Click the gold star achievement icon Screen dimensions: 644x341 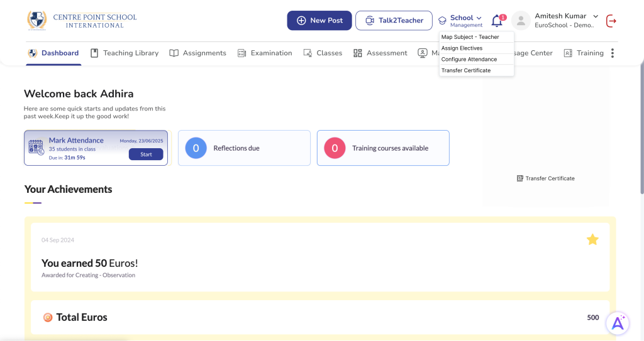point(592,239)
